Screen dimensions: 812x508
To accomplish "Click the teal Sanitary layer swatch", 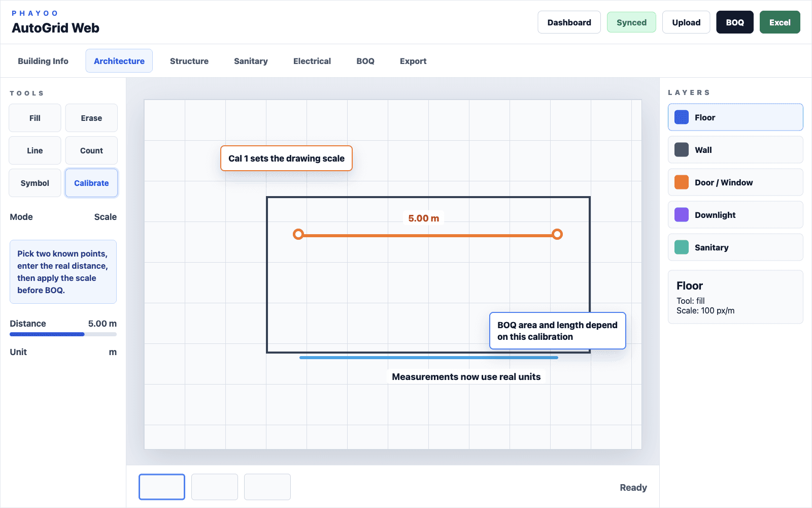I will [x=682, y=247].
